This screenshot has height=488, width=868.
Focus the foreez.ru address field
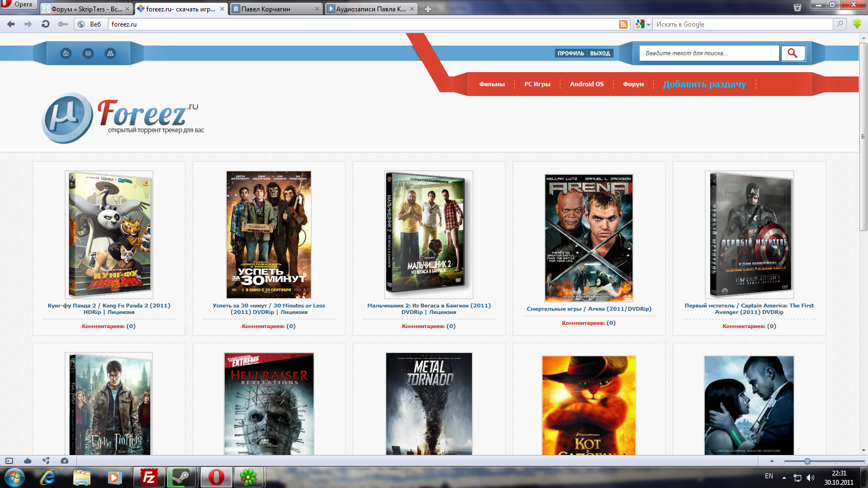(362, 24)
